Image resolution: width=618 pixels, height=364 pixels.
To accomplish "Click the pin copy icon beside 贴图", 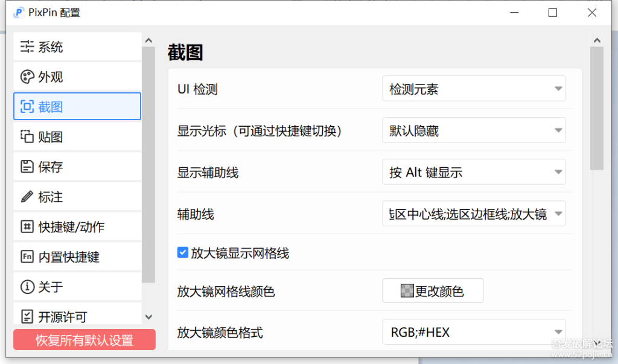I will (27, 137).
